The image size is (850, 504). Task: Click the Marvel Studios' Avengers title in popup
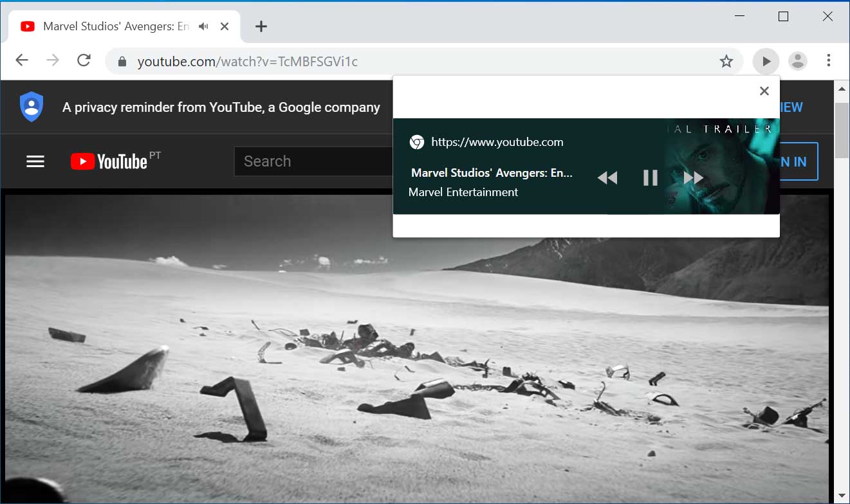point(492,172)
